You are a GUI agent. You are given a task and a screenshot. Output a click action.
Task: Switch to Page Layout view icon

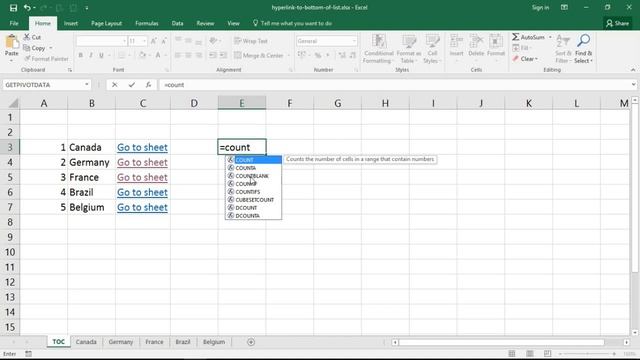[529, 353]
